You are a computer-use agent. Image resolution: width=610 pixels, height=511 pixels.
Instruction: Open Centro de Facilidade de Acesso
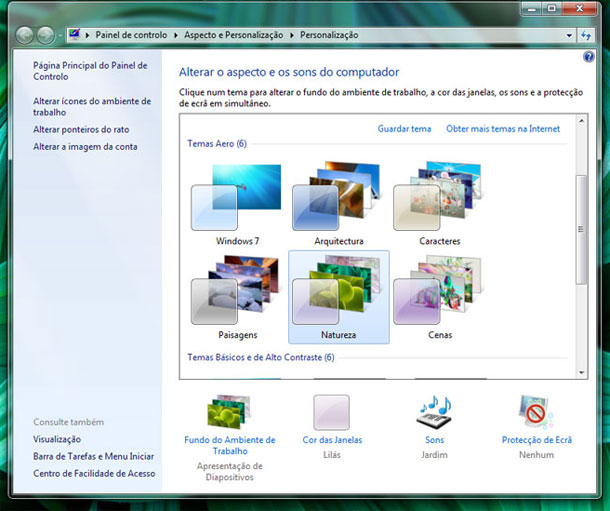pyautogui.click(x=94, y=473)
